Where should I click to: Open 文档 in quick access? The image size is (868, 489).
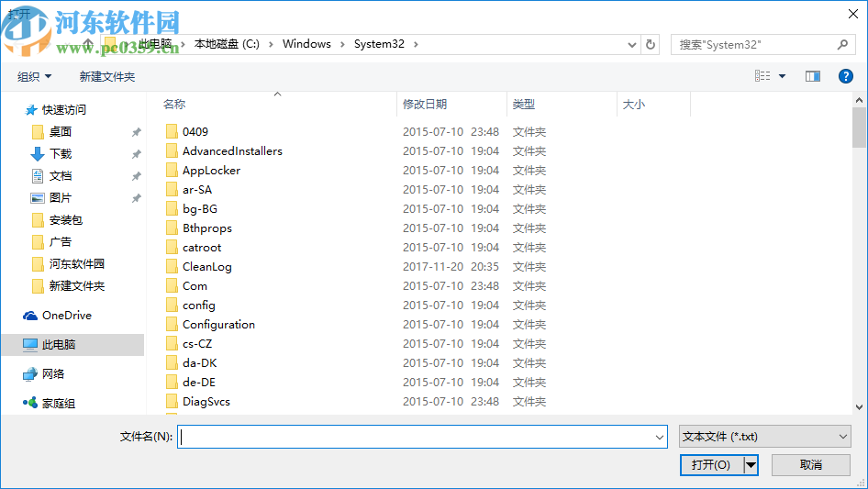[x=61, y=176]
